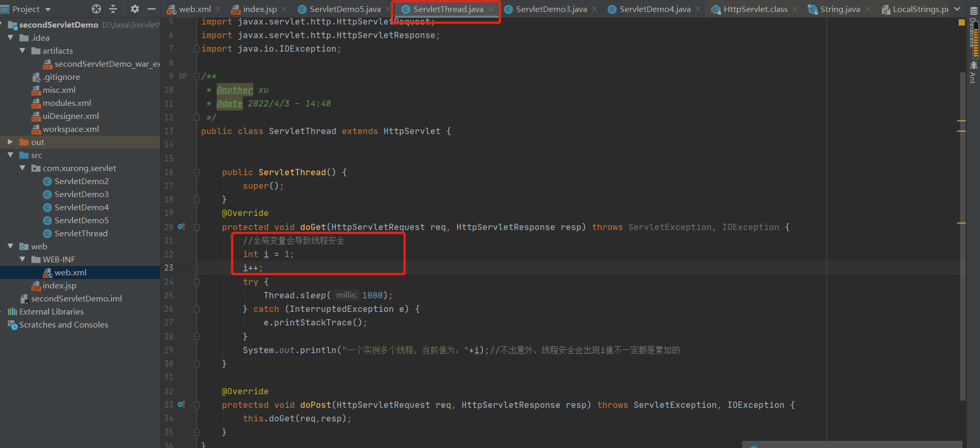
Task: Expand the out folder
Action: pyautogui.click(x=10, y=142)
